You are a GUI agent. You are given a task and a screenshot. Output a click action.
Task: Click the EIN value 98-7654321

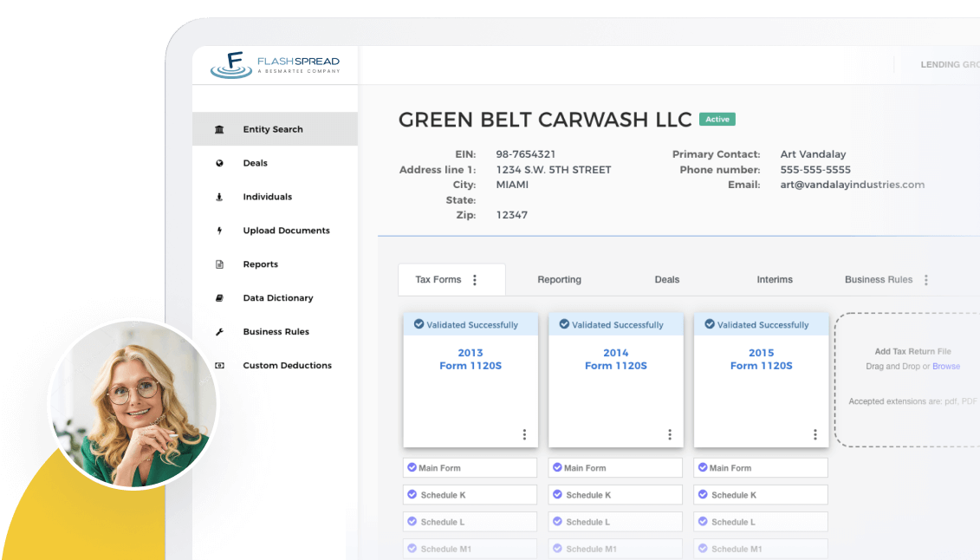pyautogui.click(x=526, y=154)
